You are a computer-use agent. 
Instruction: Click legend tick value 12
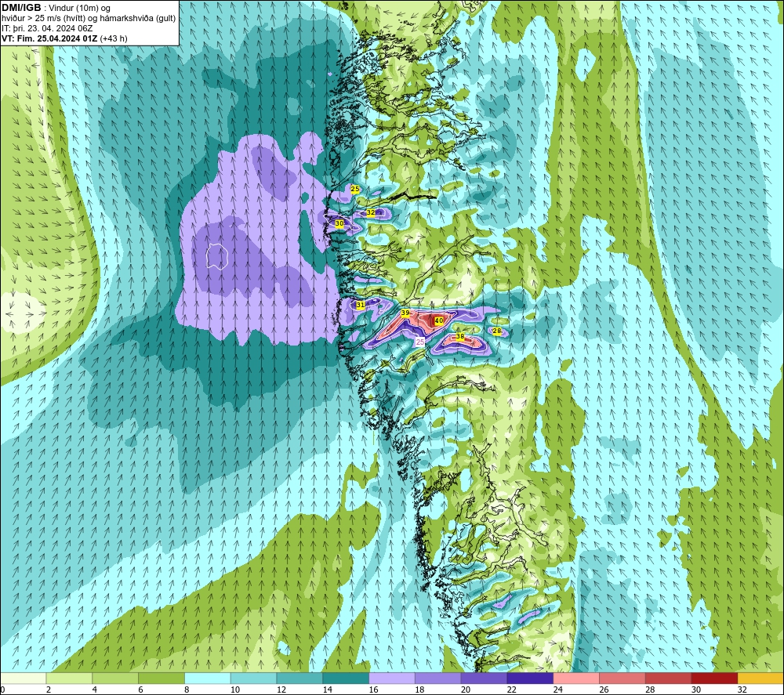pos(281,690)
